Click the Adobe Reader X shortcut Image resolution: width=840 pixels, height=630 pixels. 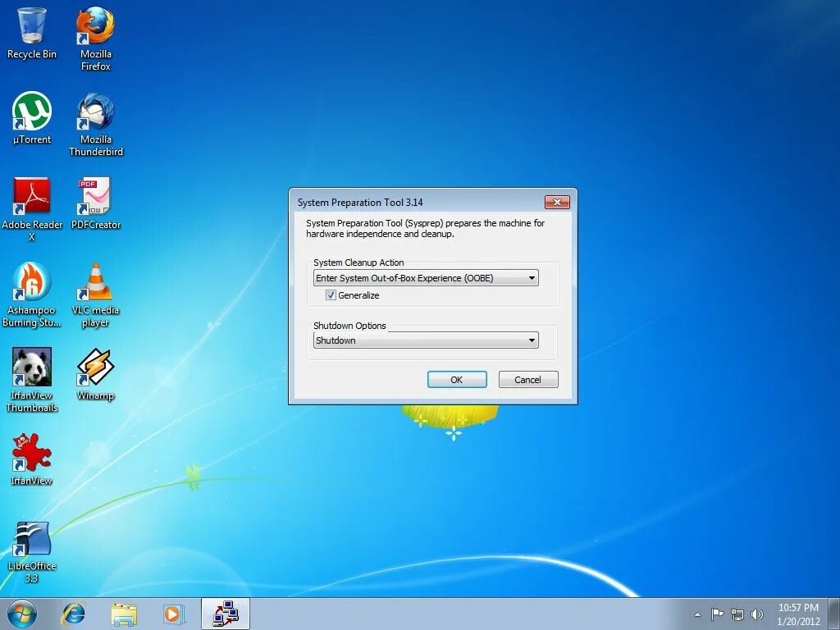[x=32, y=209]
